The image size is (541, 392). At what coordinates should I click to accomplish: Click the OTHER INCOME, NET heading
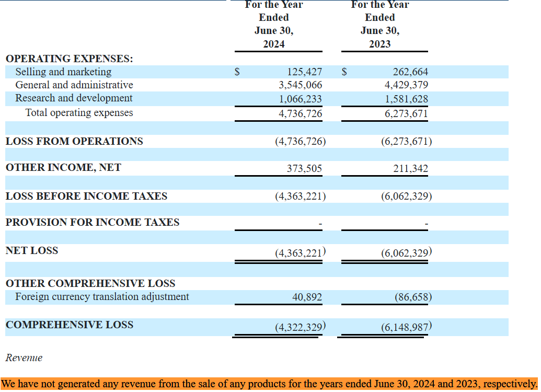[x=63, y=167]
